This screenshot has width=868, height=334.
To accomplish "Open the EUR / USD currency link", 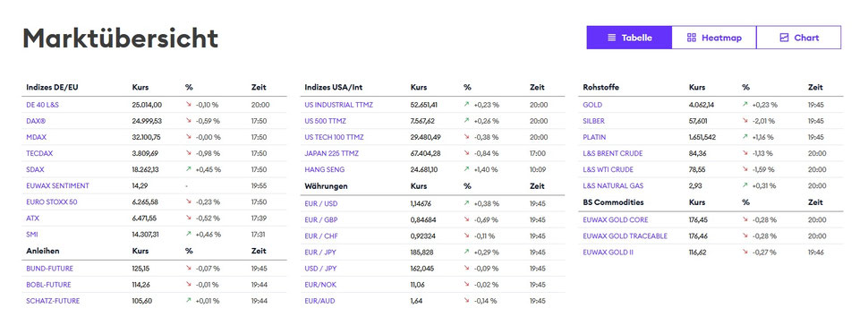I will [x=320, y=204].
